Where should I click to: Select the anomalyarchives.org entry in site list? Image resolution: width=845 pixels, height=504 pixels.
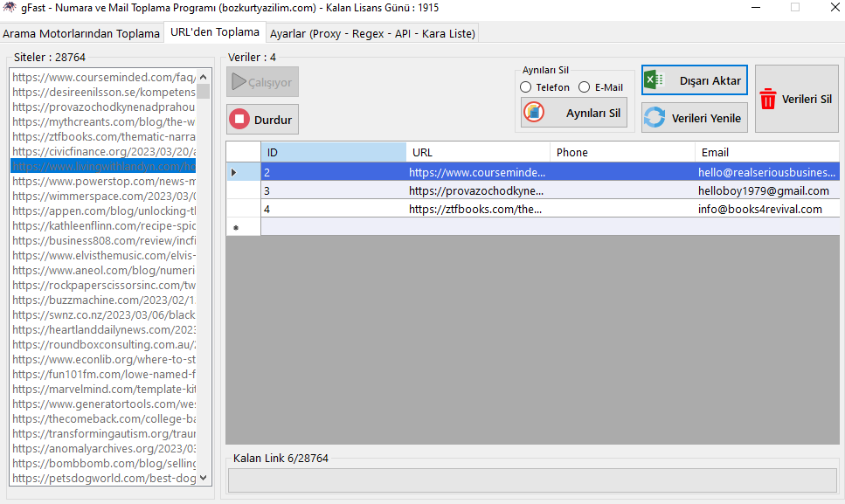pos(103,449)
